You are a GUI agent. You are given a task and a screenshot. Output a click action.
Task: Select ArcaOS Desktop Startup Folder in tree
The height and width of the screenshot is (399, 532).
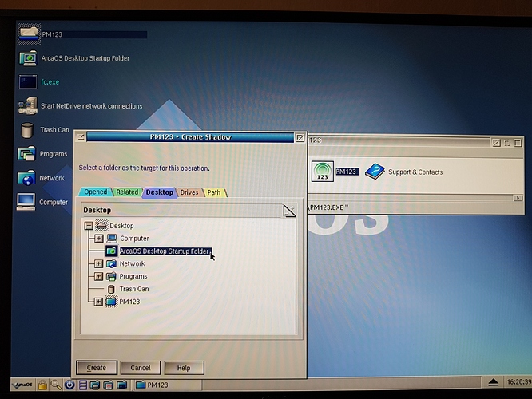pos(165,251)
